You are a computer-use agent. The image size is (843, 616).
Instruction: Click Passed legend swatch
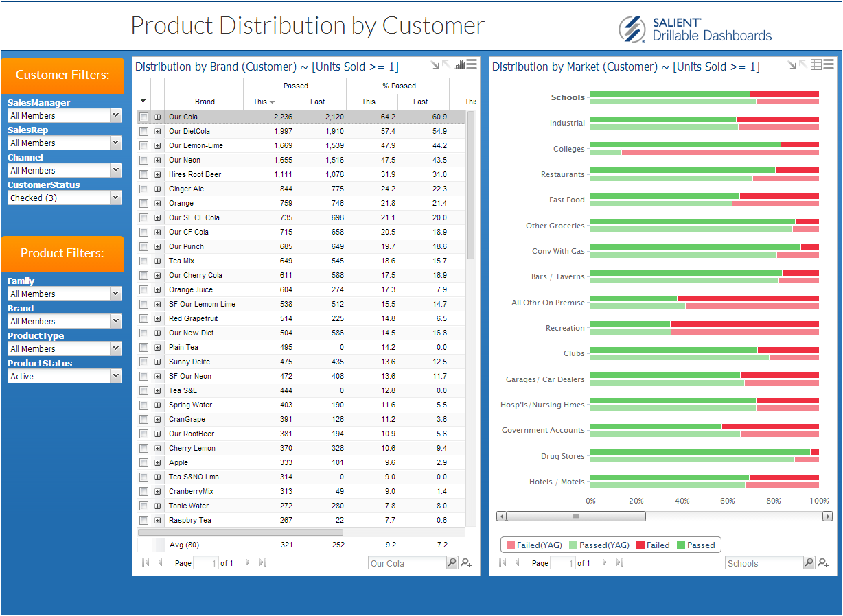click(x=681, y=545)
